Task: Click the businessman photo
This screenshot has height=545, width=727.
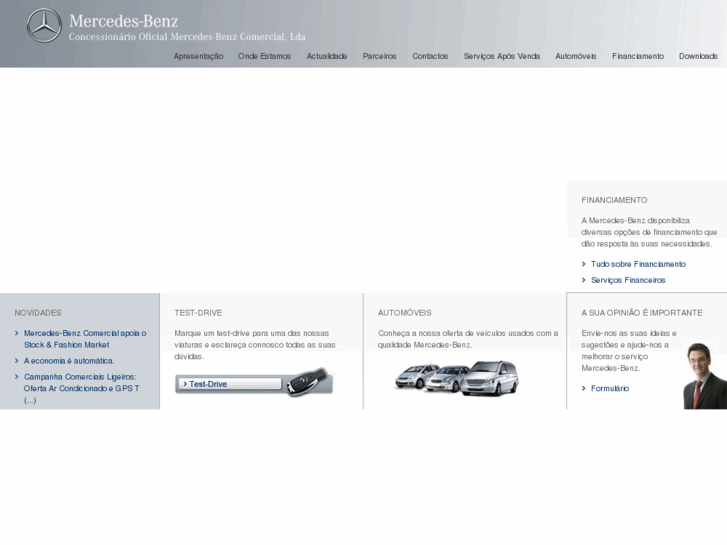Action: point(705,376)
